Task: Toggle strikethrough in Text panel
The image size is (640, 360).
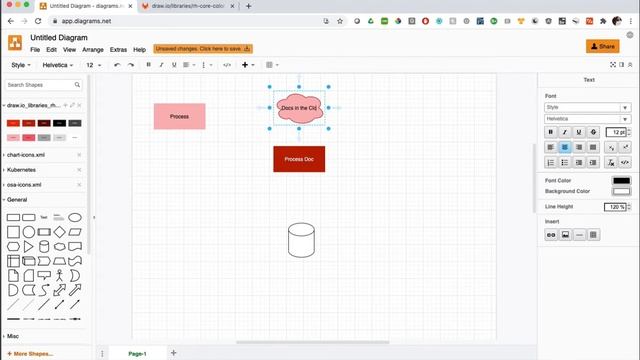Action: [593, 132]
